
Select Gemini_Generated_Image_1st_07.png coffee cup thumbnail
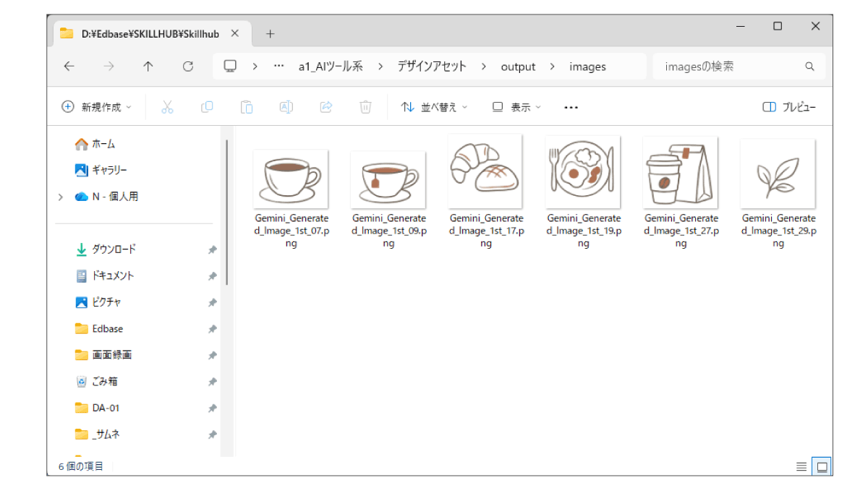(x=291, y=179)
